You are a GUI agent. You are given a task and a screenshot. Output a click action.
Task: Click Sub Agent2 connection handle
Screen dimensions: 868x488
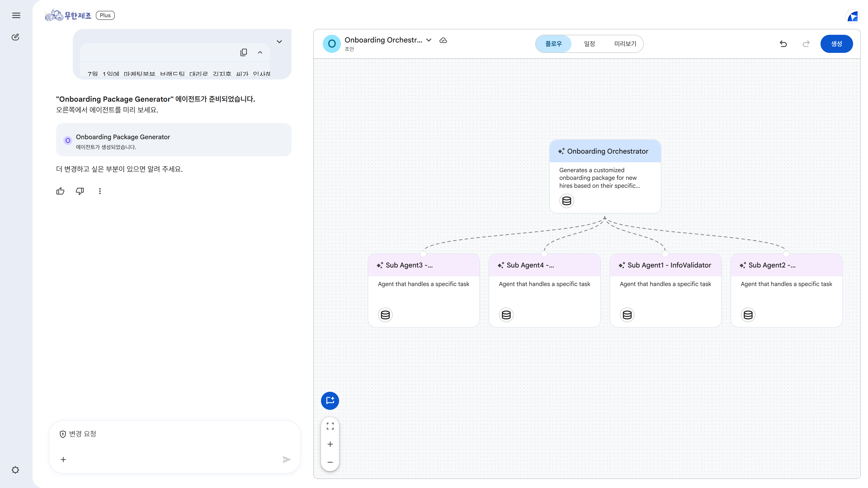pos(786,254)
